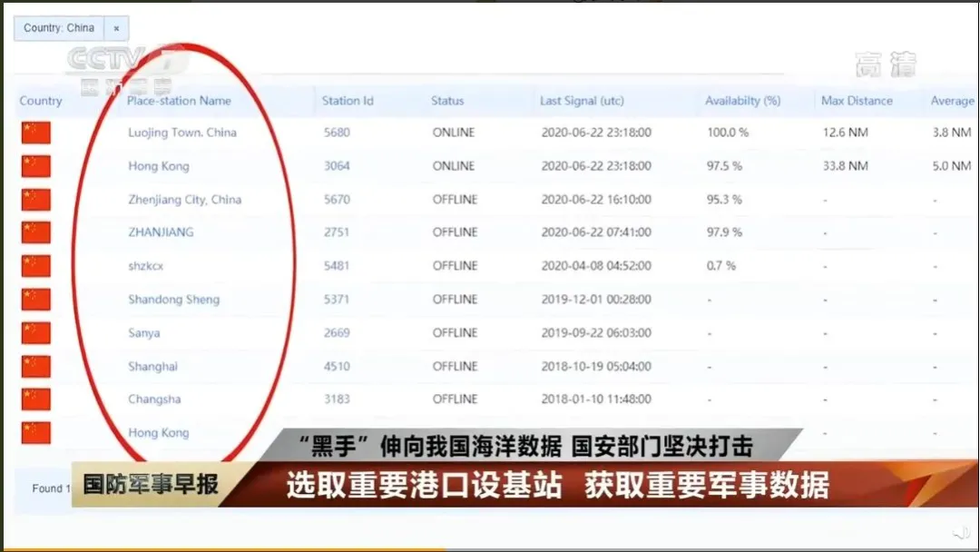Click availability value 0.7 %
The image size is (980, 552).
(721, 266)
